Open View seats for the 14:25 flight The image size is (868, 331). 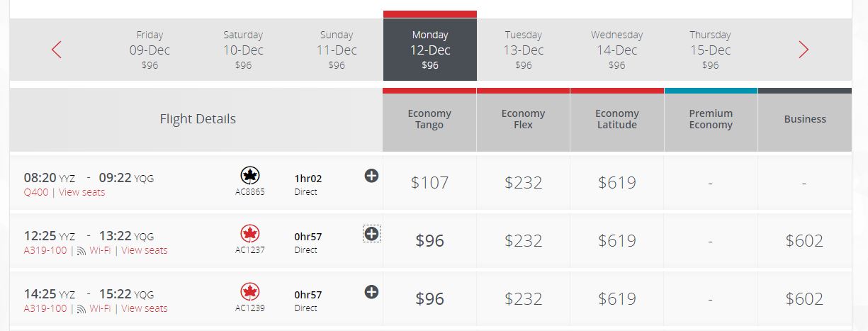145,308
